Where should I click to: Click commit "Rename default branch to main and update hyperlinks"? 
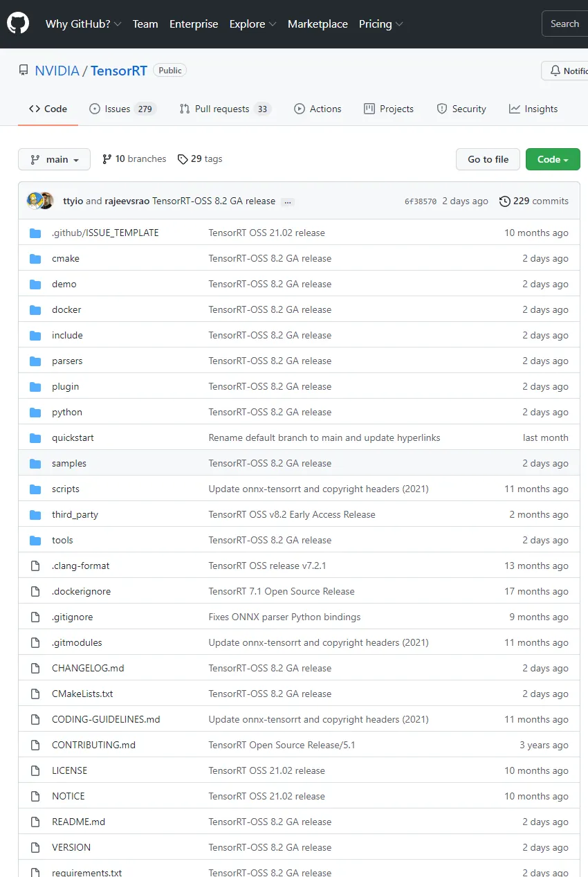click(x=324, y=437)
